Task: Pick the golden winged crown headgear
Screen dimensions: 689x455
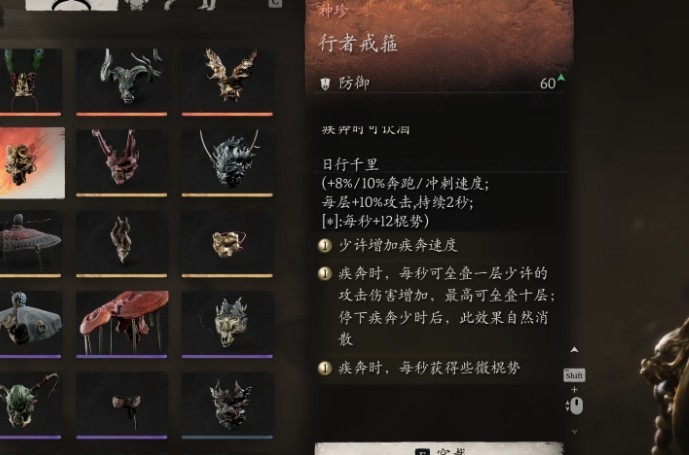Action: click(227, 81)
